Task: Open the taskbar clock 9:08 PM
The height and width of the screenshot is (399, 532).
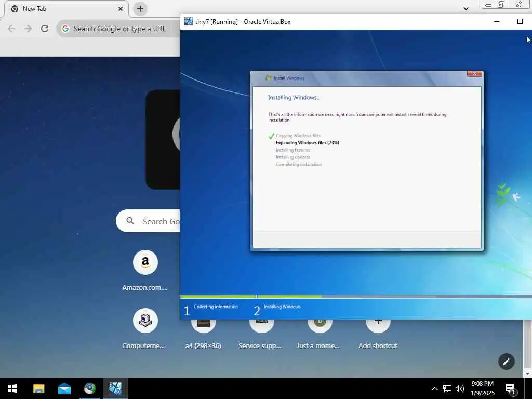Action: pos(483,389)
